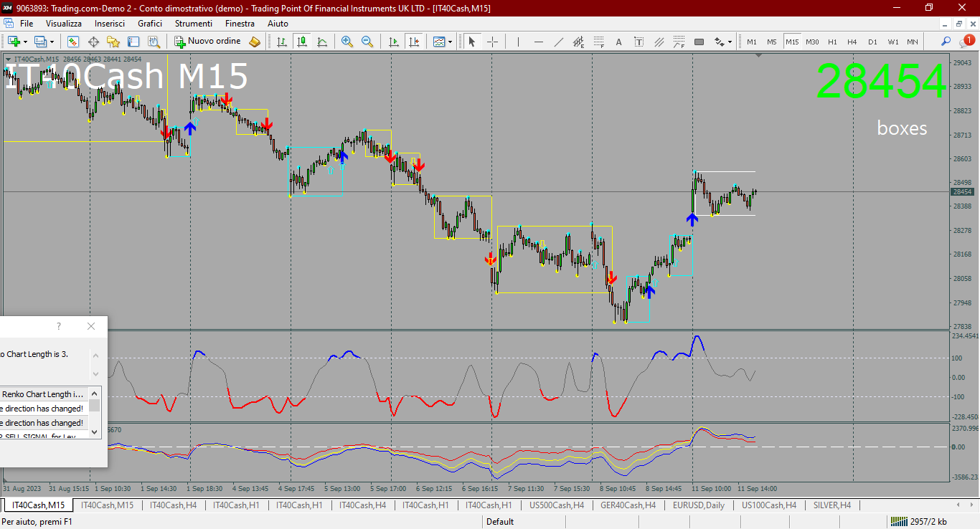The image size is (980, 529).
Task: Toggle chart auto scroll
Action: pyautogui.click(x=393, y=42)
